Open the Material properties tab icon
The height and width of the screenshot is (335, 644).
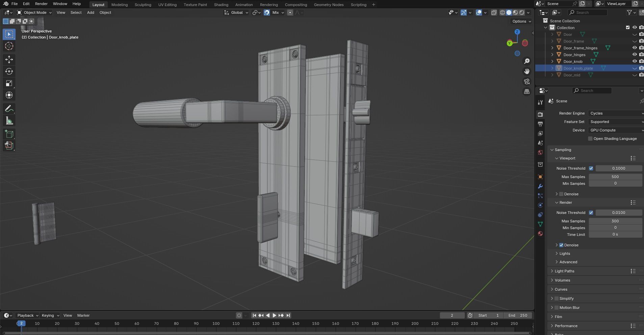pyautogui.click(x=540, y=234)
